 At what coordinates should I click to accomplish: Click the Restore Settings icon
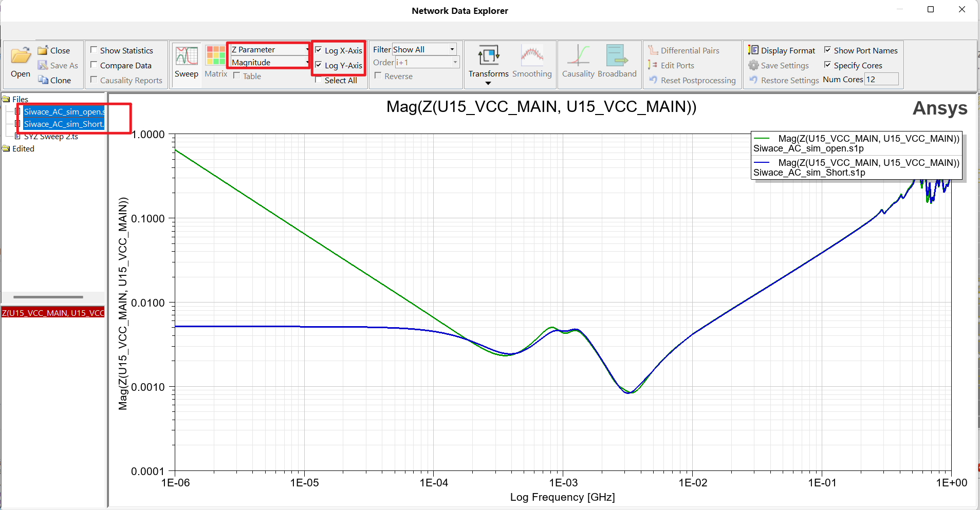point(753,80)
